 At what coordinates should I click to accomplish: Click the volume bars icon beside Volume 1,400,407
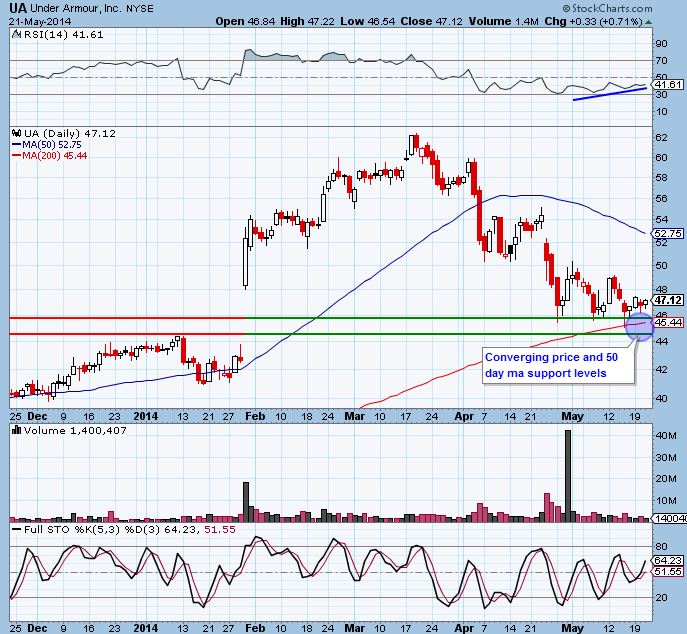coord(17,430)
